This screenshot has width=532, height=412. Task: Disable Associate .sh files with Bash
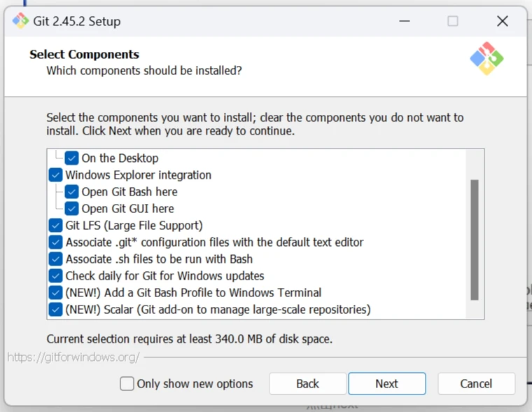(56, 259)
